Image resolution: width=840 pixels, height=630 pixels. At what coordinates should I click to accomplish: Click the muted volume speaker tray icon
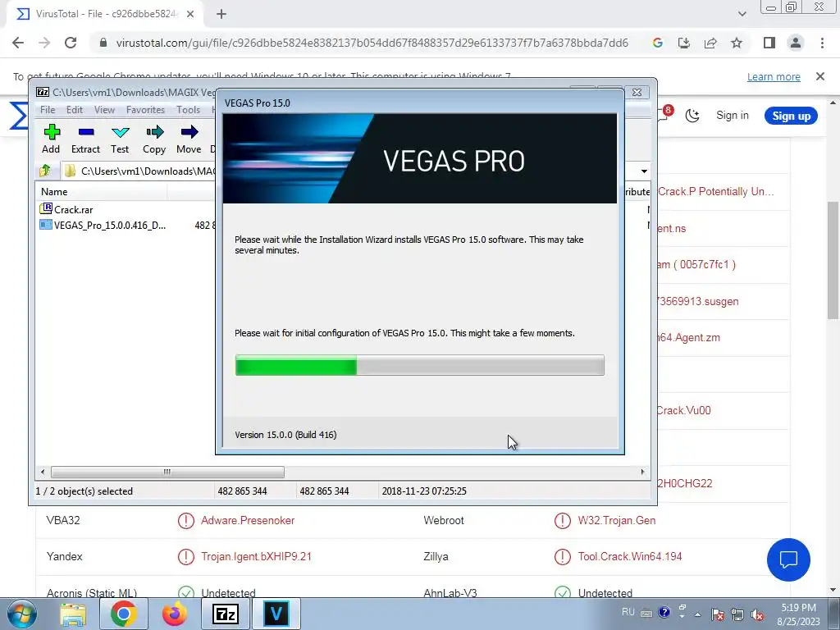[x=758, y=614]
